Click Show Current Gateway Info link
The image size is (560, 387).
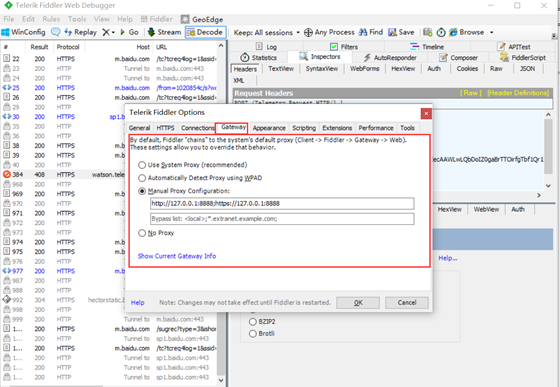point(177,256)
